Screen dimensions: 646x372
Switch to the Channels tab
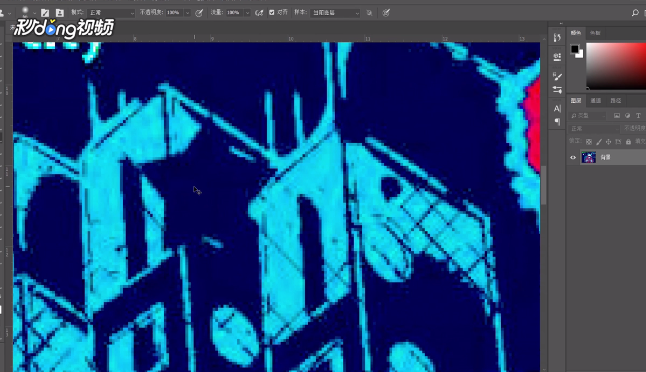[596, 101]
